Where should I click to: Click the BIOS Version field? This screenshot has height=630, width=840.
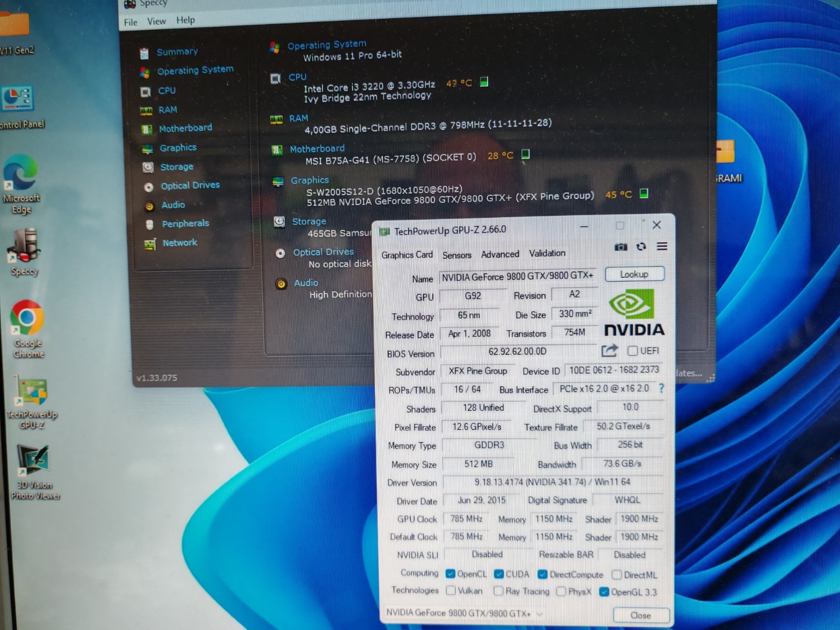click(x=518, y=351)
